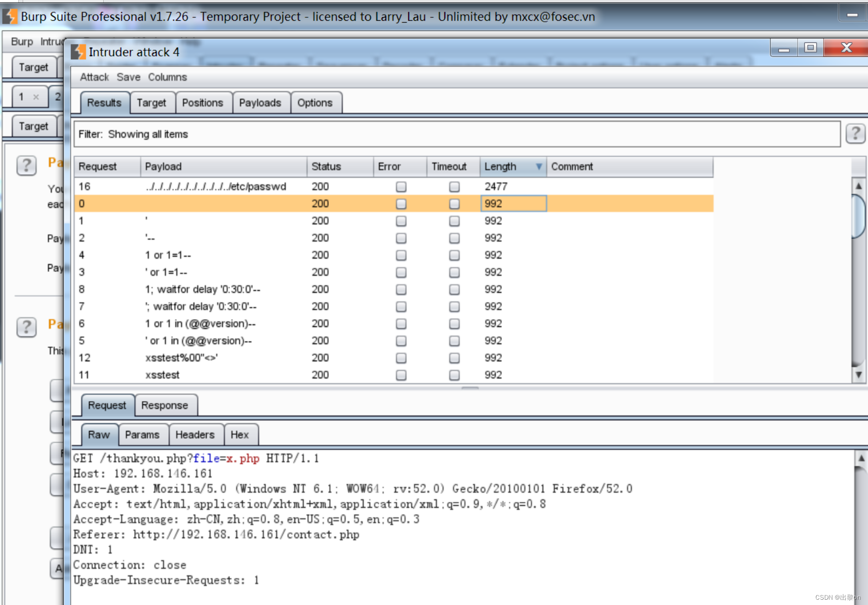
Task: Click the GET /thankyou.php request line
Action: tap(196, 458)
